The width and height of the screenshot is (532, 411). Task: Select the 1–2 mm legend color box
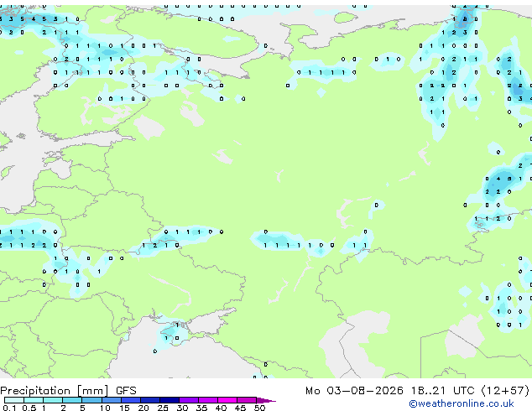[53, 400]
